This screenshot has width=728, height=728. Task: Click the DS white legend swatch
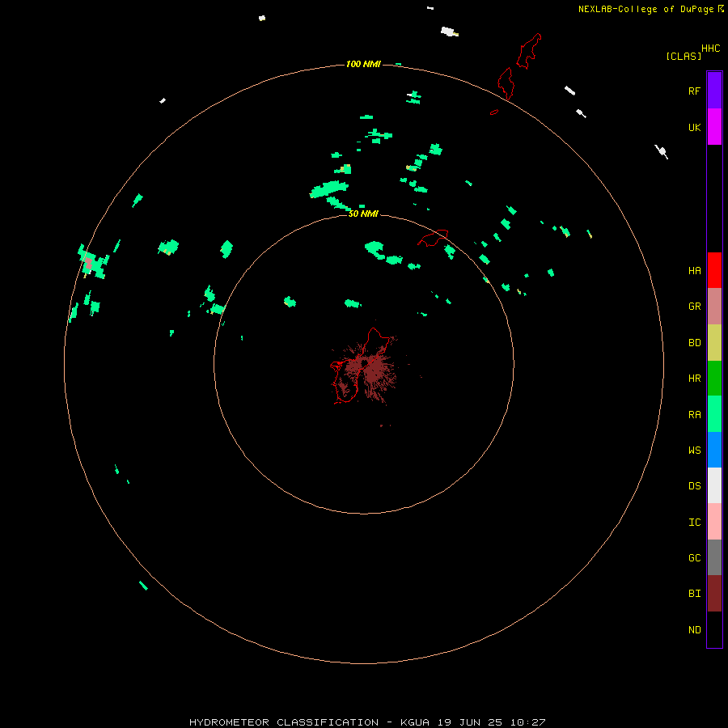click(714, 485)
